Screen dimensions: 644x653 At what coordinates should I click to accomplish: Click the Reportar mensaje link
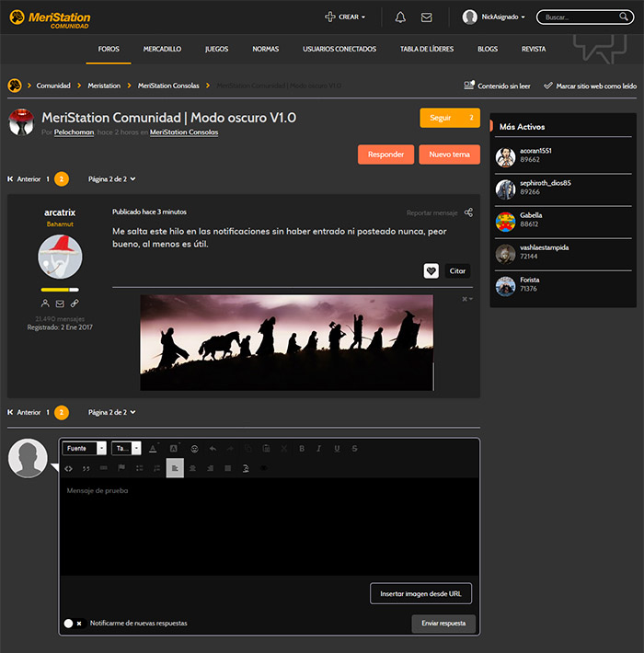(432, 212)
